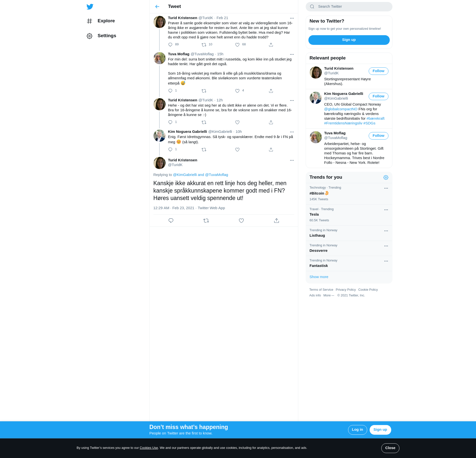Open Turid Kristensen's avatar on main tweet
Image resolution: width=476 pixels, height=458 pixels.
[159, 163]
